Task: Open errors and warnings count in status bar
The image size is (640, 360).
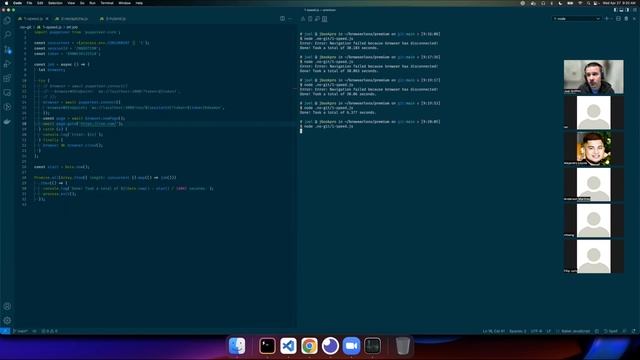Action: (49, 331)
